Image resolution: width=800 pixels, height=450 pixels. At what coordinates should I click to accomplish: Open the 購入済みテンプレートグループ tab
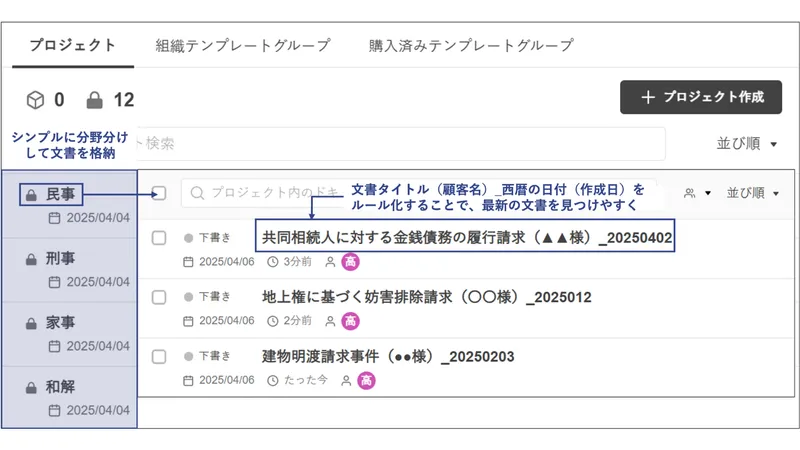point(471,45)
